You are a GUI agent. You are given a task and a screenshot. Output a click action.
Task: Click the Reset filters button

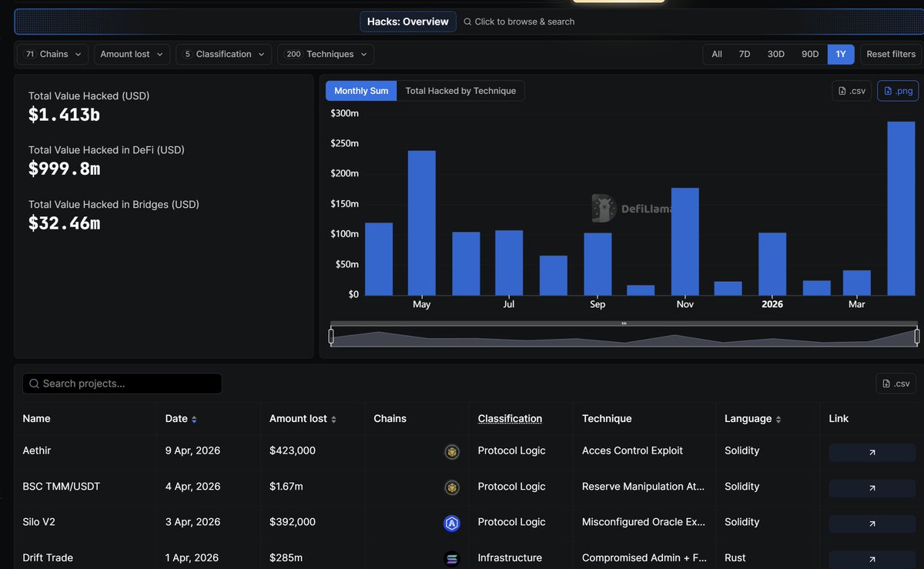891,54
